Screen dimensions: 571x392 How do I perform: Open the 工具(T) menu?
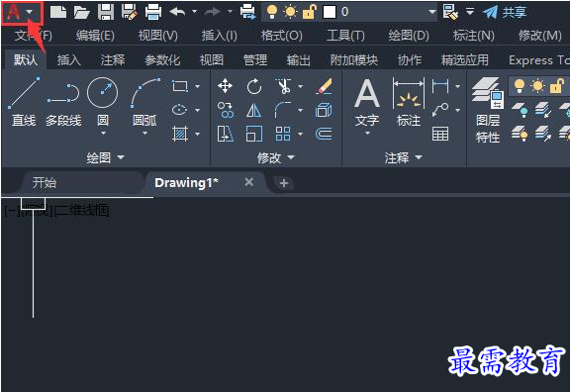coord(345,36)
